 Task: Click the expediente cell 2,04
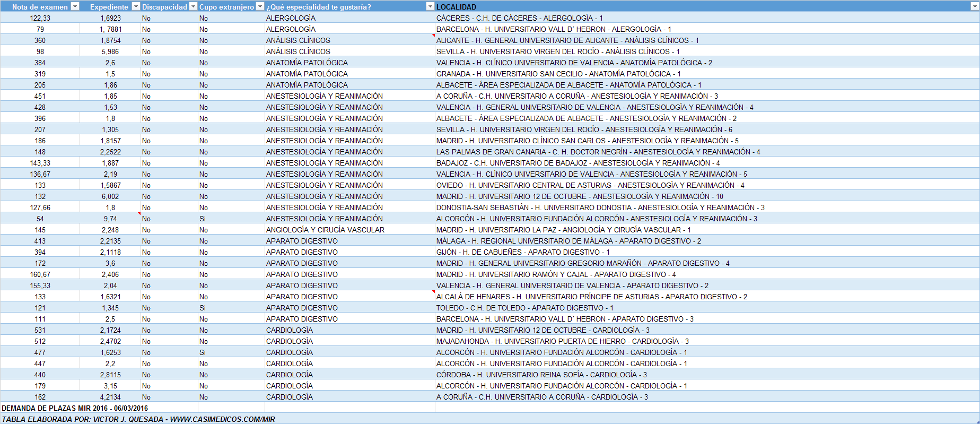110,285
